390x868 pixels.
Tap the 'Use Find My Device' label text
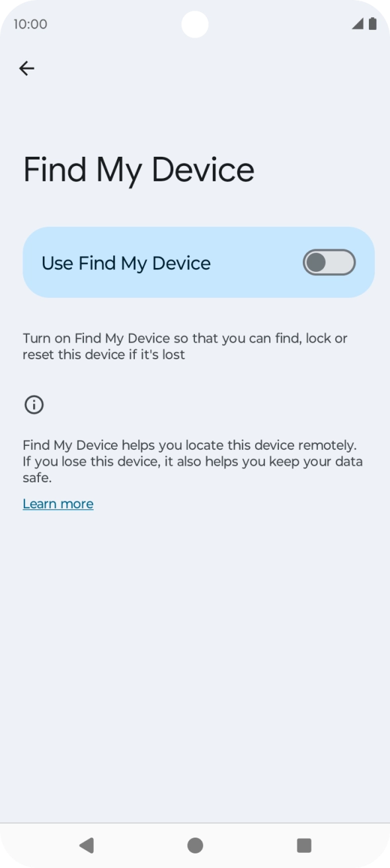tap(126, 263)
